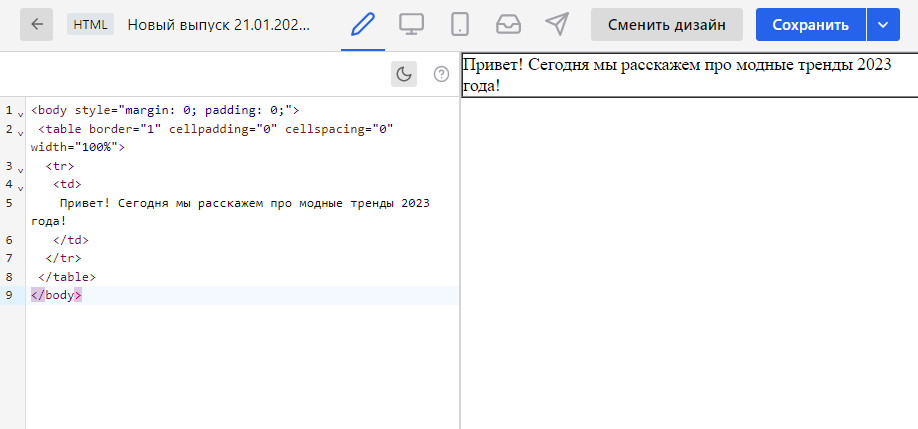Fold the td element on line 4

pyautogui.click(x=20, y=185)
